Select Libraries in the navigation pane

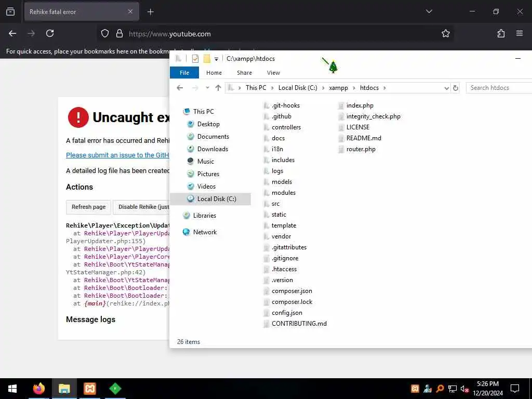coord(204,216)
